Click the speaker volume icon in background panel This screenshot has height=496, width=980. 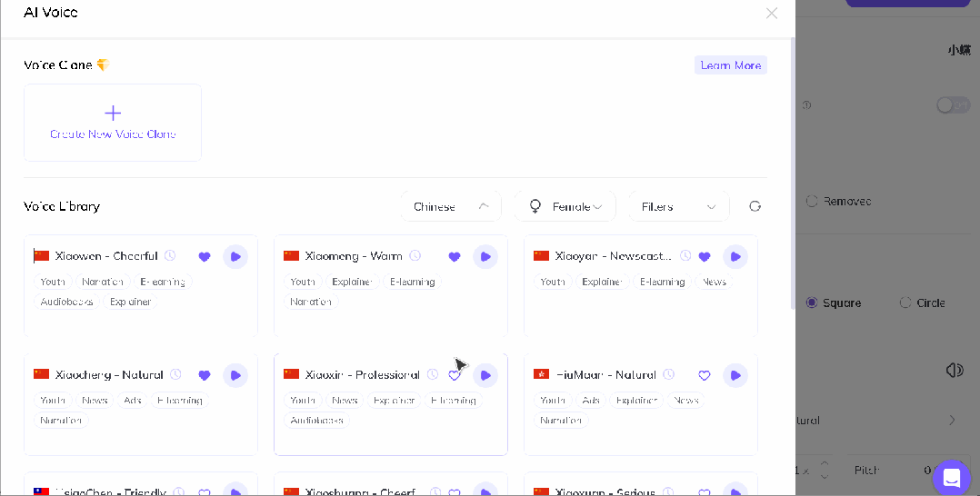coord(955,371)
